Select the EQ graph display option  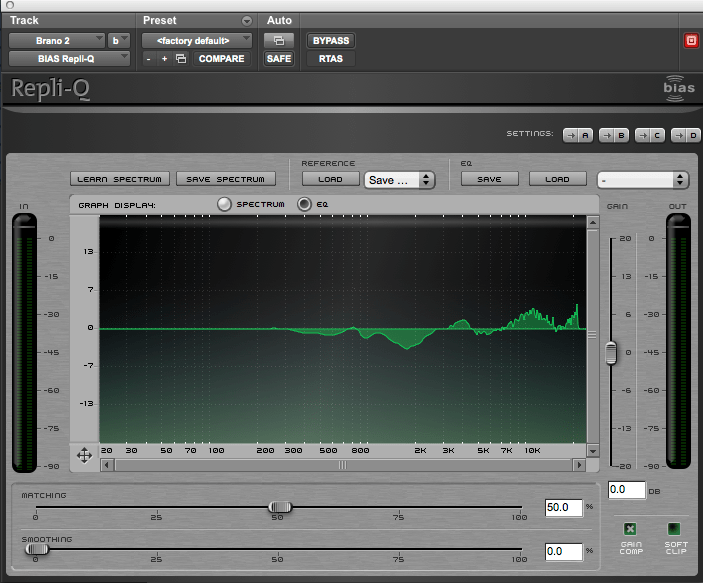pyautogui.click(x=304, y=204)
